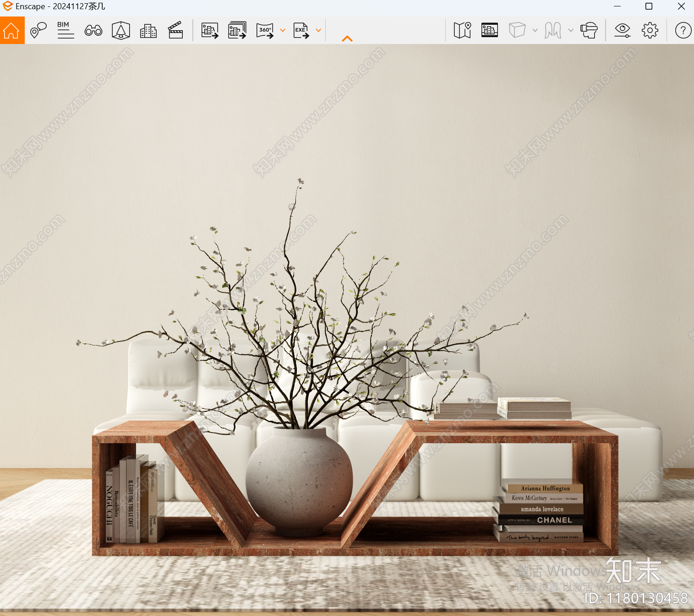Open General Settings gear icon
The height and width of the screenshot is (616, 694).
650,30
